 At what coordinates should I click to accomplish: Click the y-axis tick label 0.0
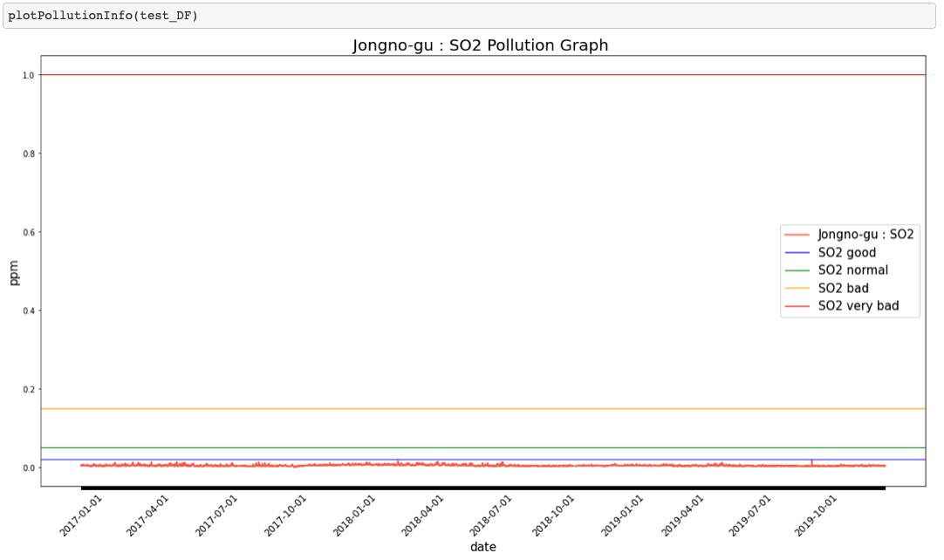(28, 468)
